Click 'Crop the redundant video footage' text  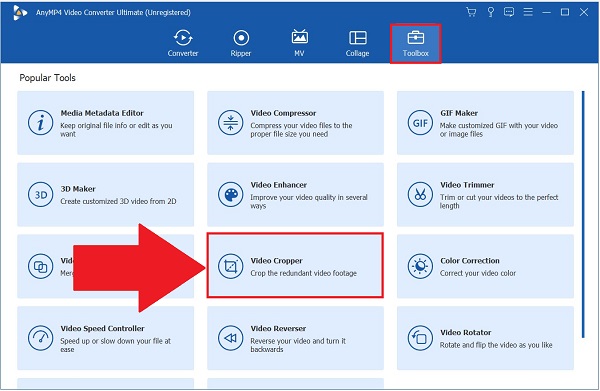tap(303, 273)
